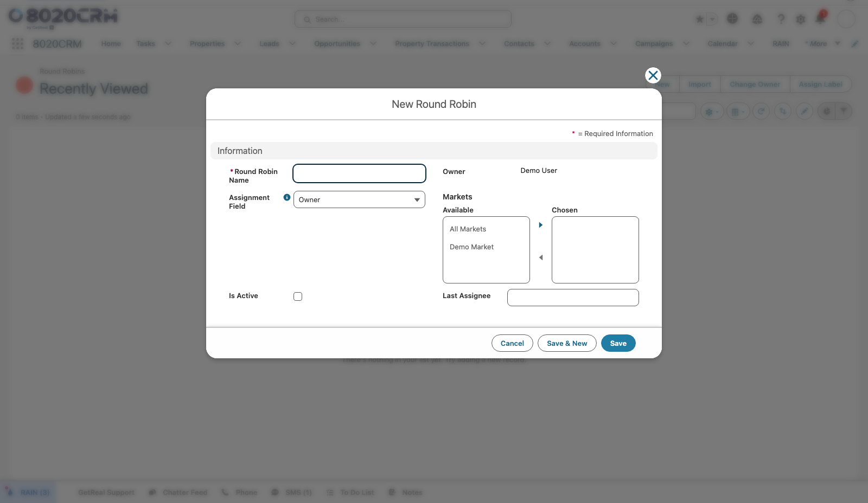Open the Properties tab

click(207, 43)
